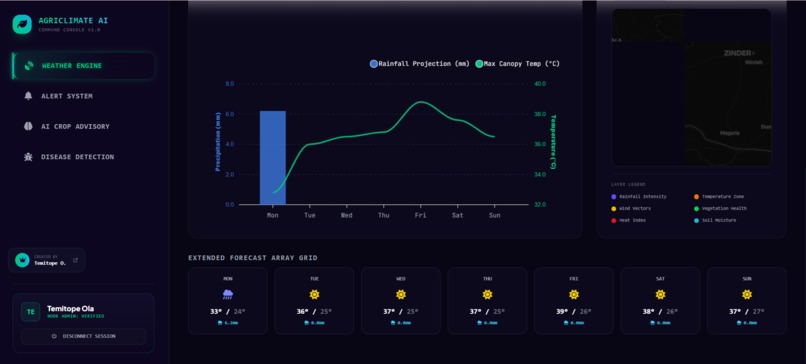Click the 'Temitope Ola' user name
Viewport: 806px width, 364px height.
[70, 308]
